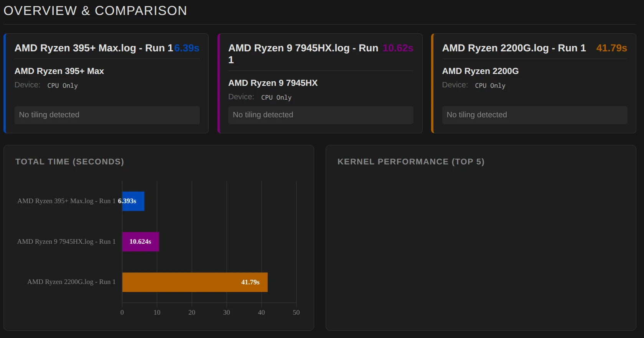Screen dimensions: 644x338
Task: Click CPU Only device value in Ryzen 395+ card
Action: click(x=63, y=85)
